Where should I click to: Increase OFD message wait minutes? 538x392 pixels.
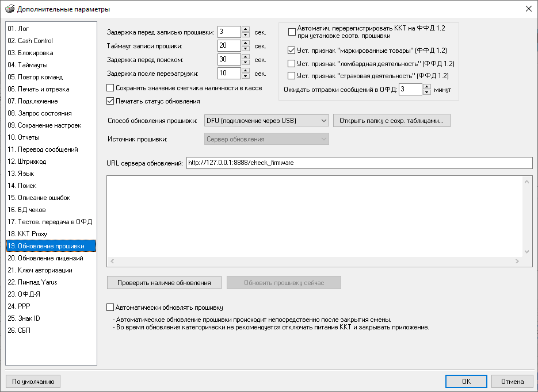(x=426, y=86)
